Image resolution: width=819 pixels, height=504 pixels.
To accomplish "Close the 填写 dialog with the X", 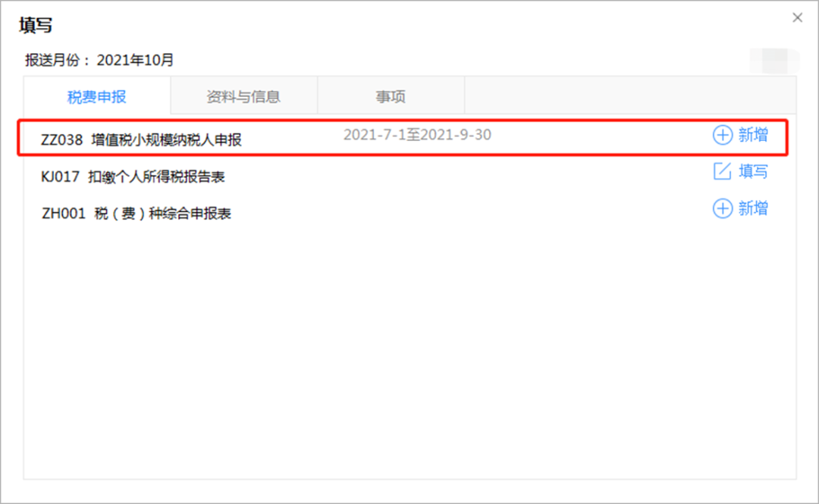I will coord(797,17).
